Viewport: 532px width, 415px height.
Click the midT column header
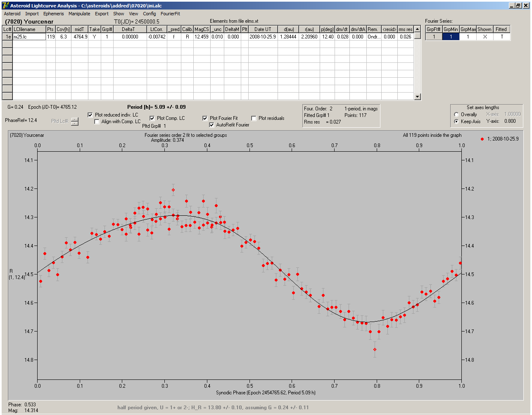pos(80,29)
